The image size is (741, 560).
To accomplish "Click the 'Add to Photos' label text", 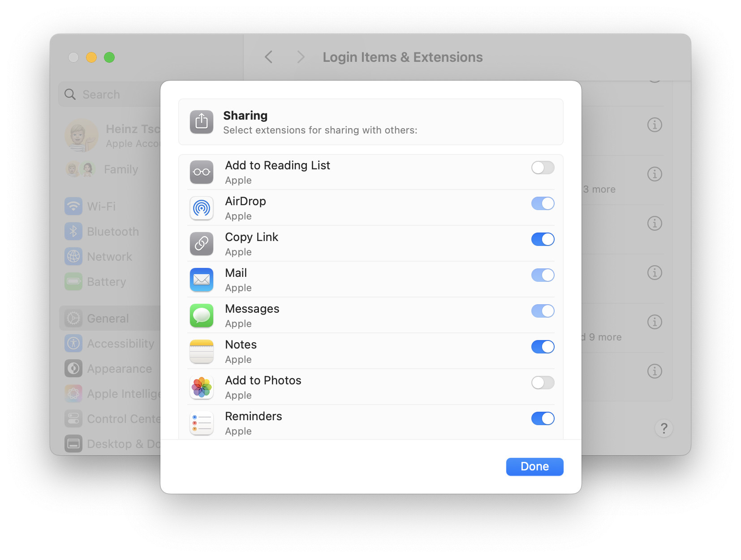I will [x=263, y=380].
